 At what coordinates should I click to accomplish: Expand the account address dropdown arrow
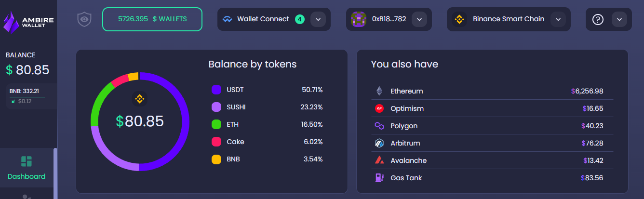(419, 19)
